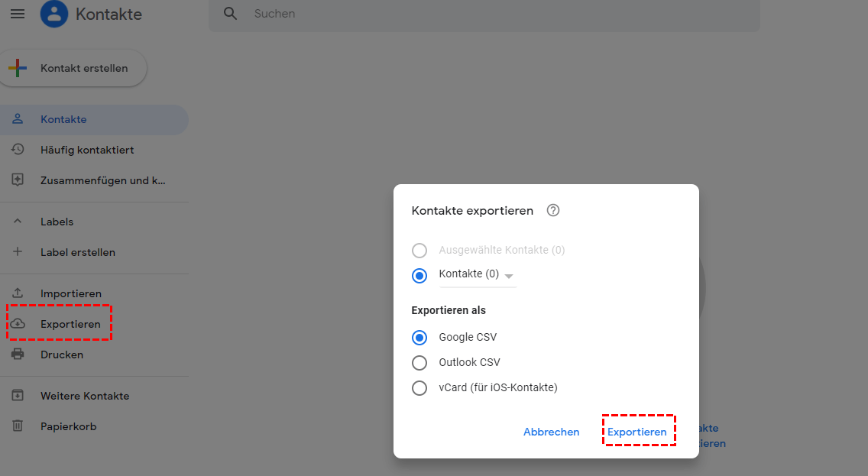
Task: Click the Zusammenfügen sidebar icon
Action: (18, 180)
